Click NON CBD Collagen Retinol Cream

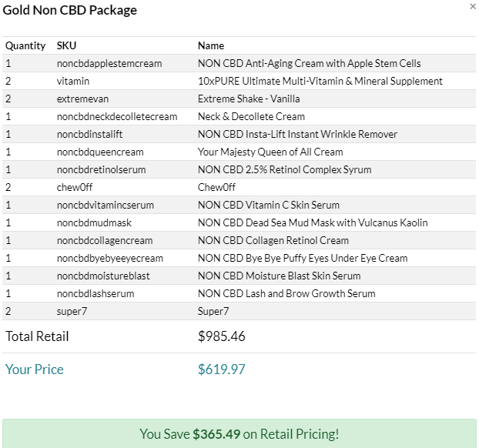click(273, 241)
